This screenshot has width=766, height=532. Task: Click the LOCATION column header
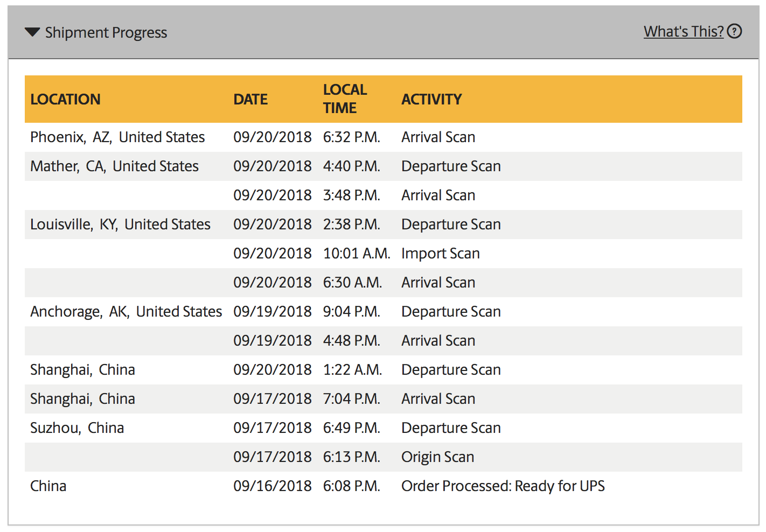[x=65, y=100]
